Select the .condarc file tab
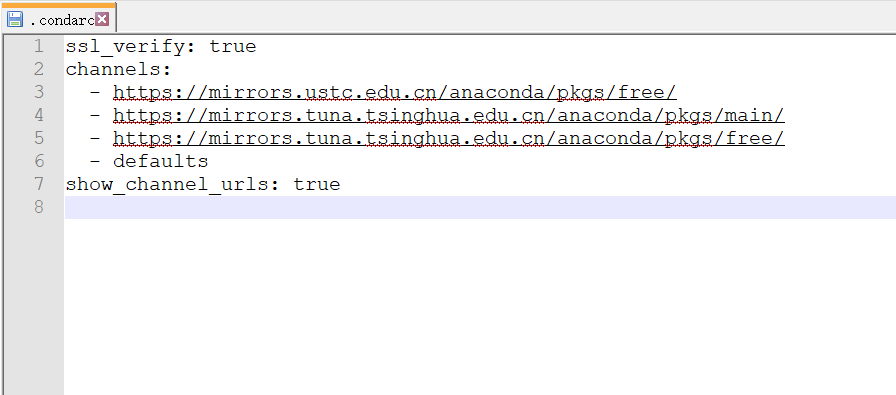Screen dimensions: 896x395 click(58, 17)
